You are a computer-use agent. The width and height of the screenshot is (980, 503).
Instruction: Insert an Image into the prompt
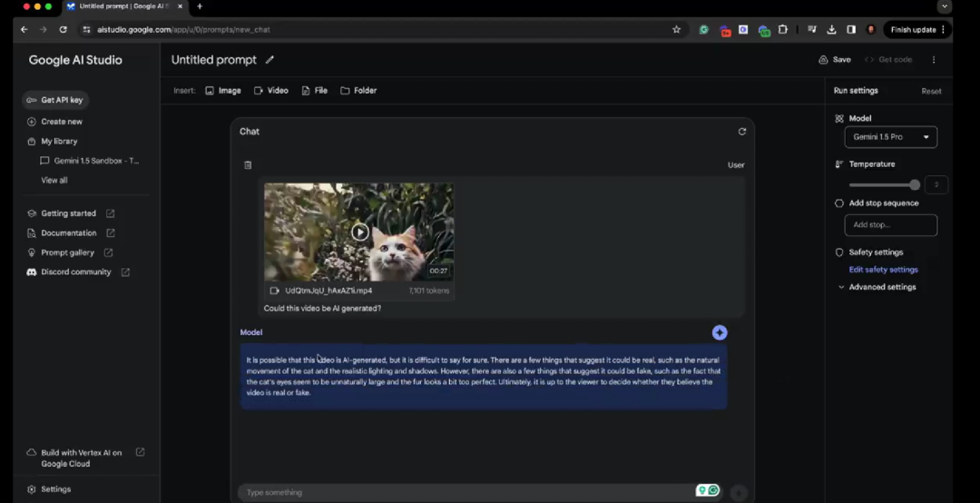(x=223, y=91)
